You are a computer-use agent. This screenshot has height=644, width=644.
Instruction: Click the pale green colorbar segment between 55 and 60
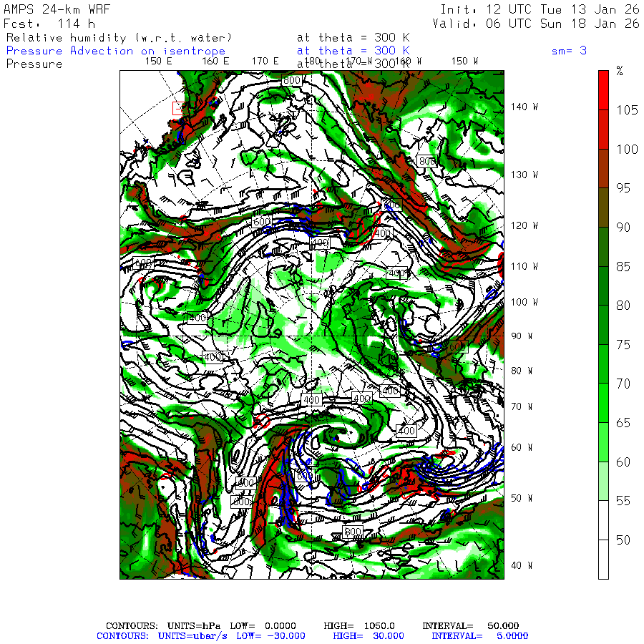pos(603,482)
